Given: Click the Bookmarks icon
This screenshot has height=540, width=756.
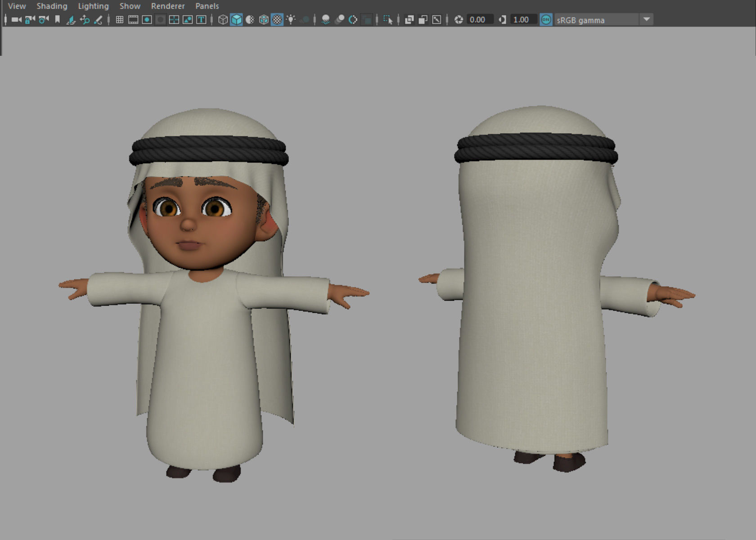Looking at the screenshot, I should (x=57, y=19).
